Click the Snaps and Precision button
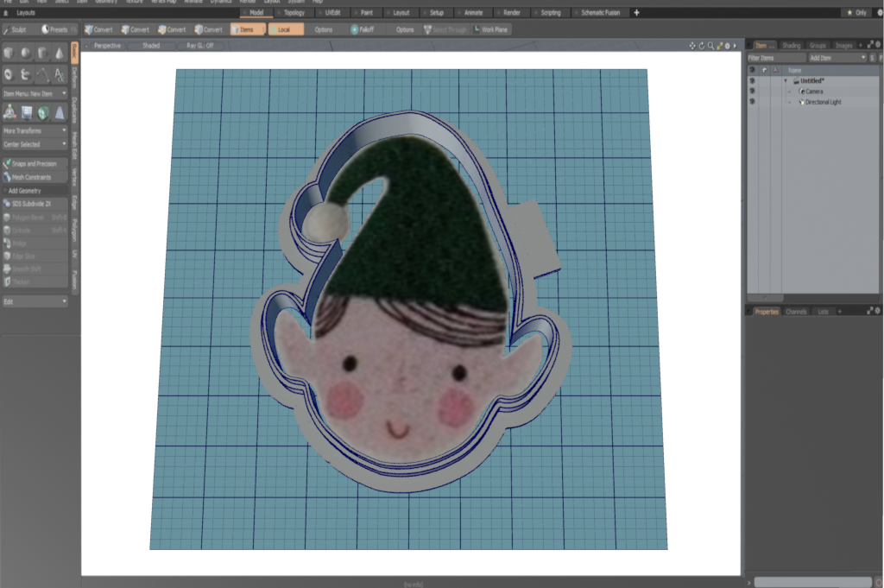This screenshot has height=588, width=884. (35, 163)
